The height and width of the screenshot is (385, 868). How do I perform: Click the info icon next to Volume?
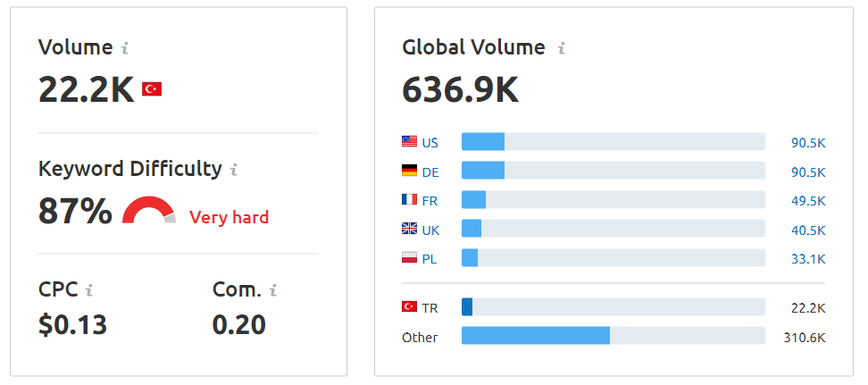click(x=125, y=48)
